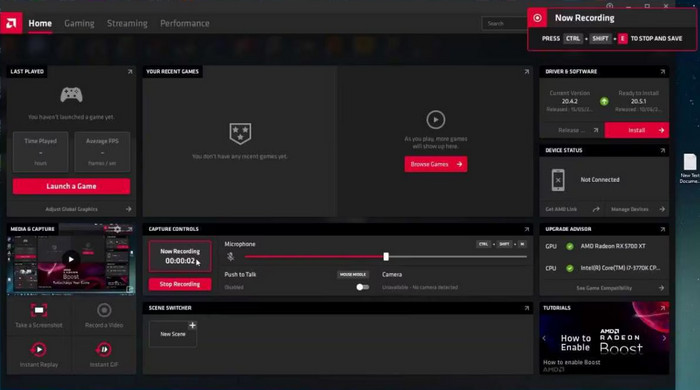700x390 pixels.
Task: Expand the Last Played panel
Action: tap(130, 71)
